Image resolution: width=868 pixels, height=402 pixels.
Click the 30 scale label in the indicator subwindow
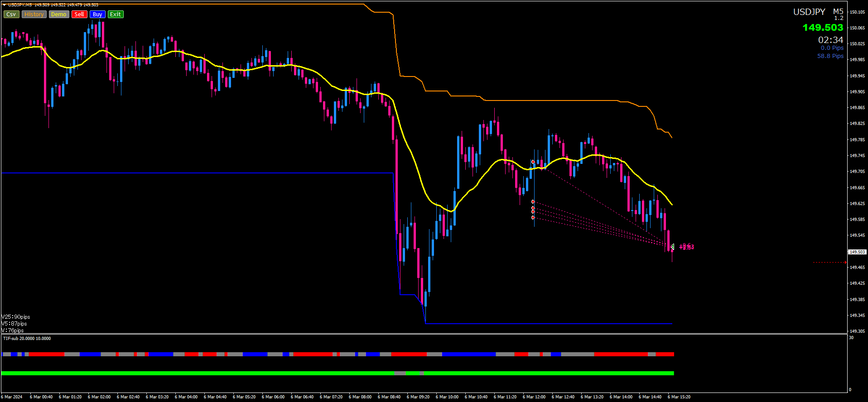coord(851,338)
